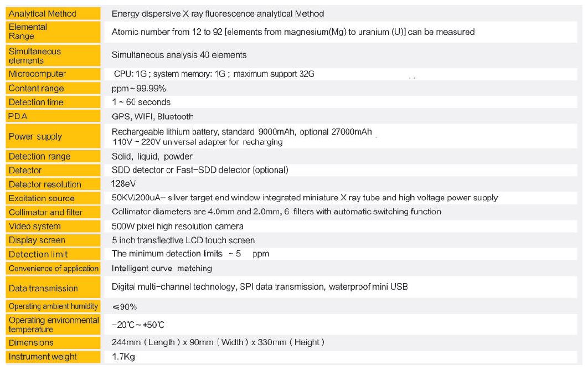Select the Display screen row header
Viewport: 588px width, 370px height.
37,240
